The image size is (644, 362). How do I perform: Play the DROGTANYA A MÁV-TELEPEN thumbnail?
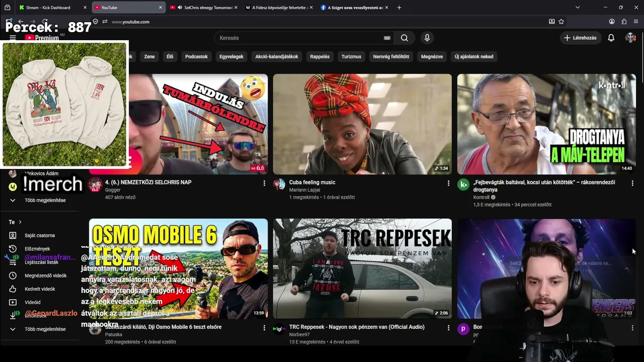(x=546, y=124)
